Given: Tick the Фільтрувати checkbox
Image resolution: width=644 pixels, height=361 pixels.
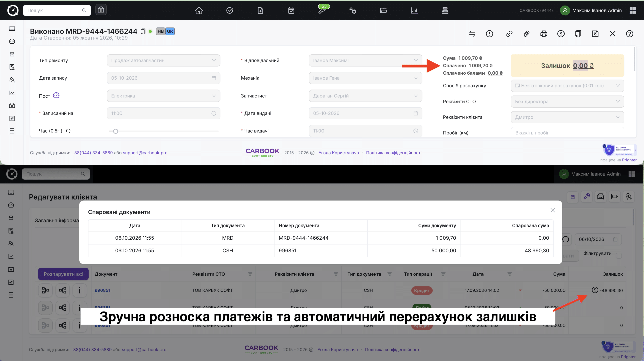Looking at the screenshot, I should tap(619, 256).
